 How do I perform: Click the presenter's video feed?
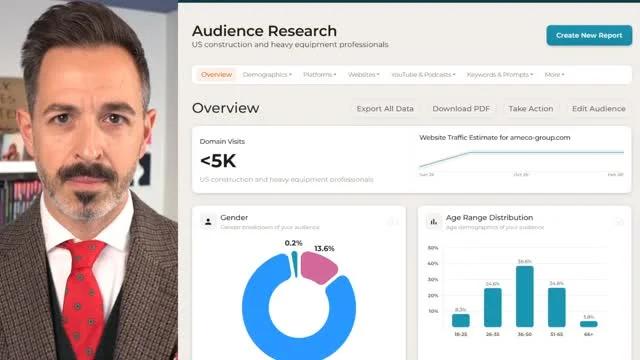click(x=89, y=180)
